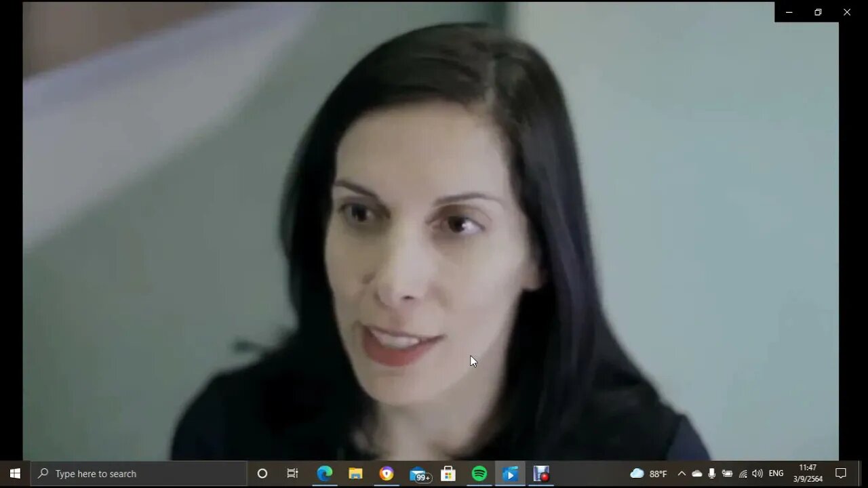Open File Explorer from the taskbar
Viewport: 868px width, 488px height.
click(x=355, y=474)
